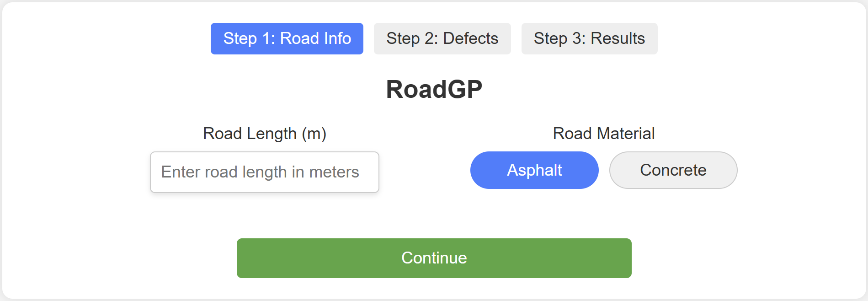Click the RoadGP title heading
This screenshot has width=868, height=301.
(434, 88)
